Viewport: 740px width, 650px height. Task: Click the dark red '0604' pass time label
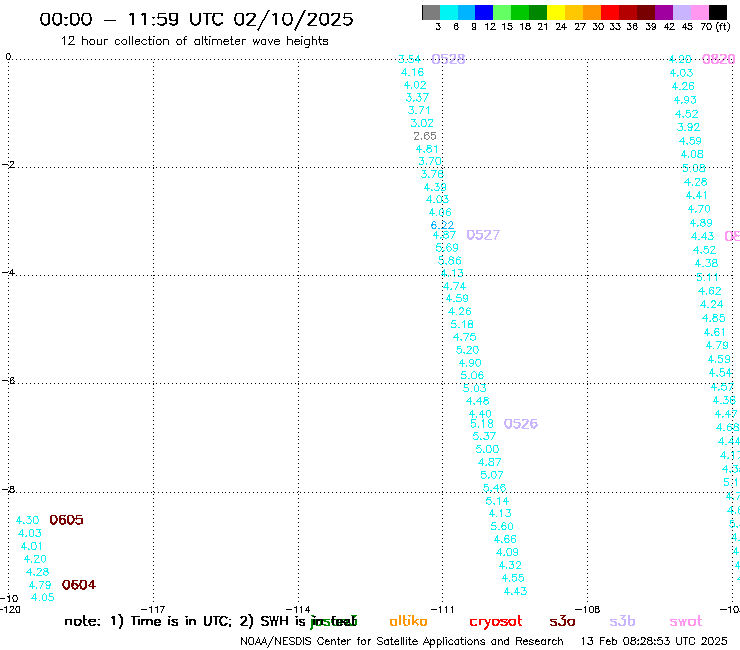pos(79,585)
